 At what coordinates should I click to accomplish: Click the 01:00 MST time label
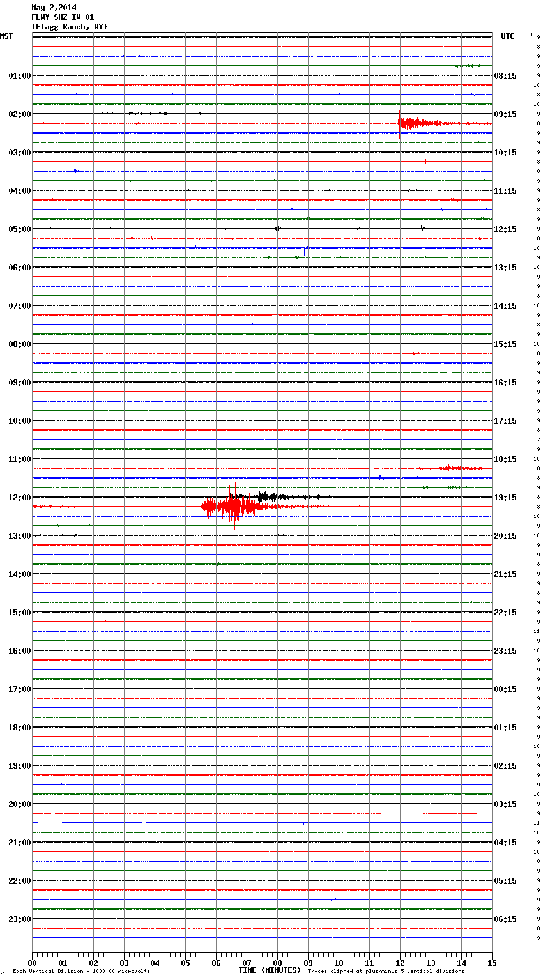click(20, 76)
